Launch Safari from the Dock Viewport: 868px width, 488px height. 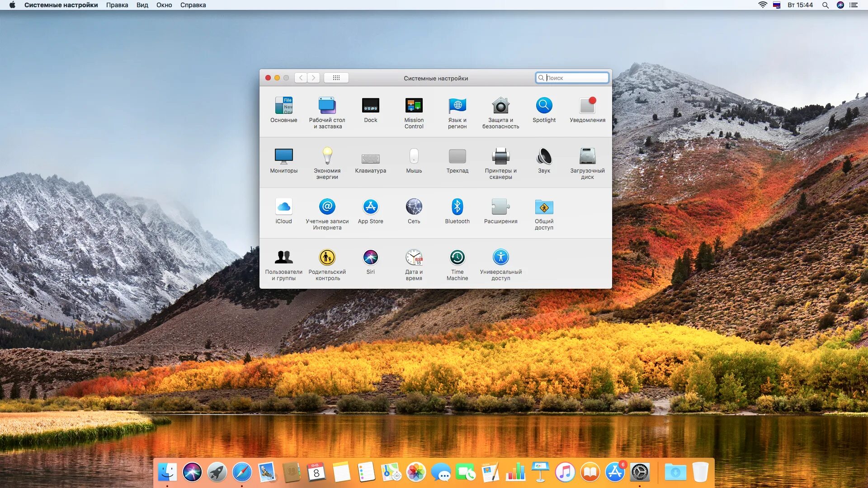pos(242,473)
